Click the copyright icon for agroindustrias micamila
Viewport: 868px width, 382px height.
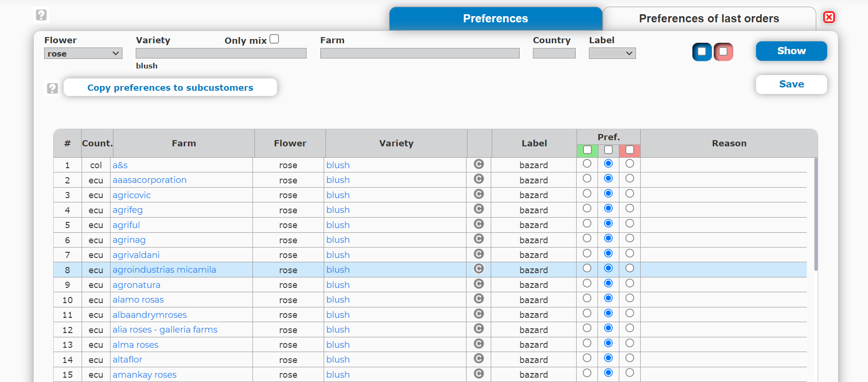[x=479, y=269]
